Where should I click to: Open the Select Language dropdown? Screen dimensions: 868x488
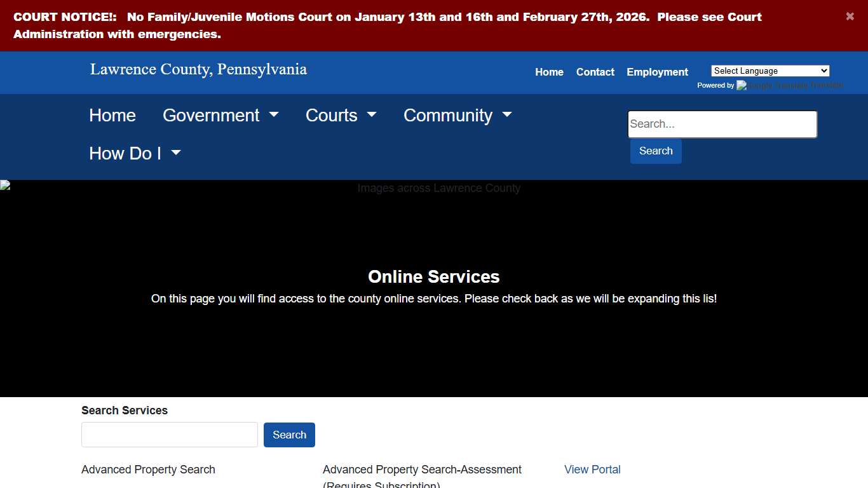pos(770,71)
